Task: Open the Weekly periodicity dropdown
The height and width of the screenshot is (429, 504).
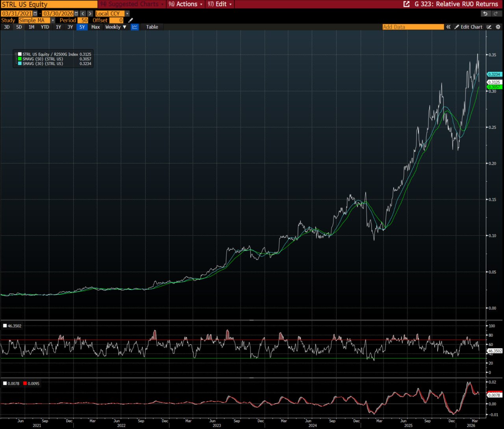Action: pyautogui.click(x=115, y=27)
